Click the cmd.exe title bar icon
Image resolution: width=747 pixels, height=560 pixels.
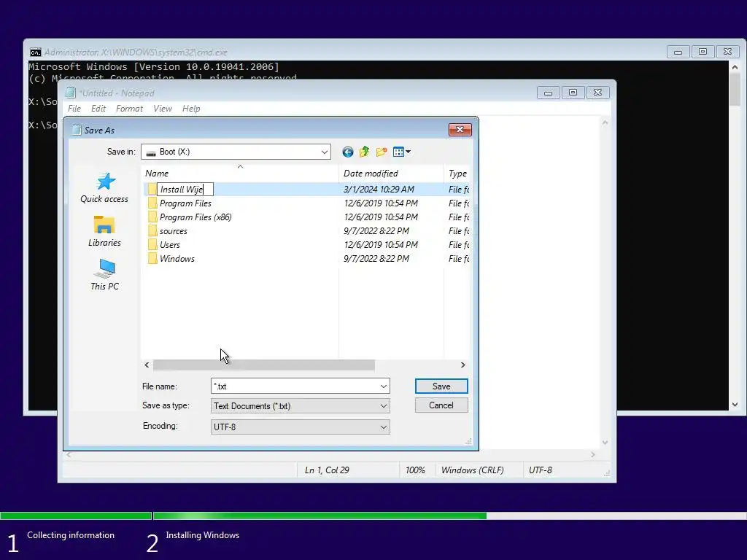pyautogui.click(x=35, y=52)
